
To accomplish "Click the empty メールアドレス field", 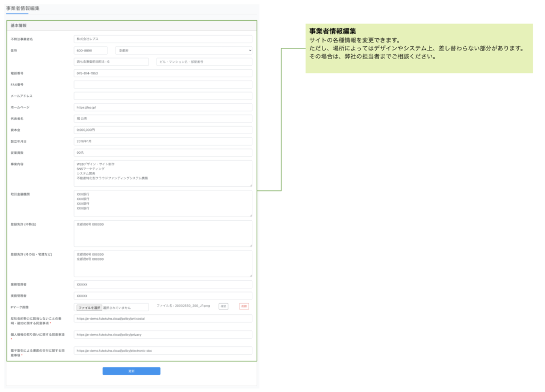I will coord(163,96).
